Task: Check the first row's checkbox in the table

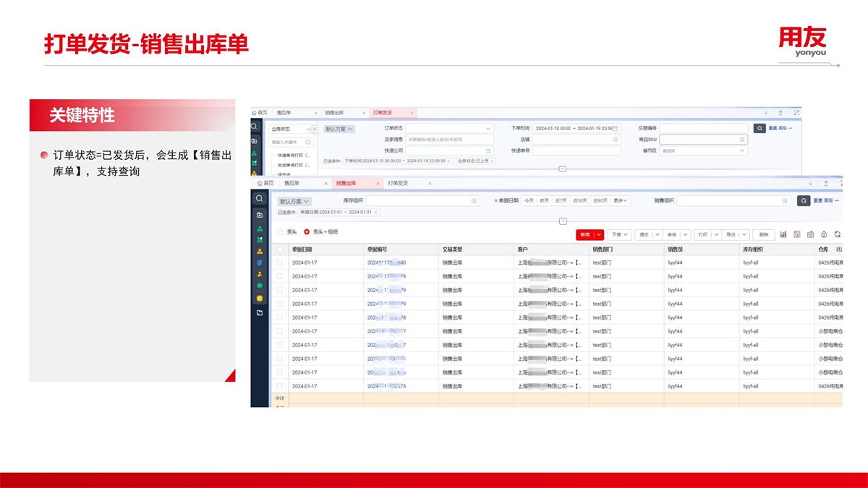Action: tap(280, 263)
